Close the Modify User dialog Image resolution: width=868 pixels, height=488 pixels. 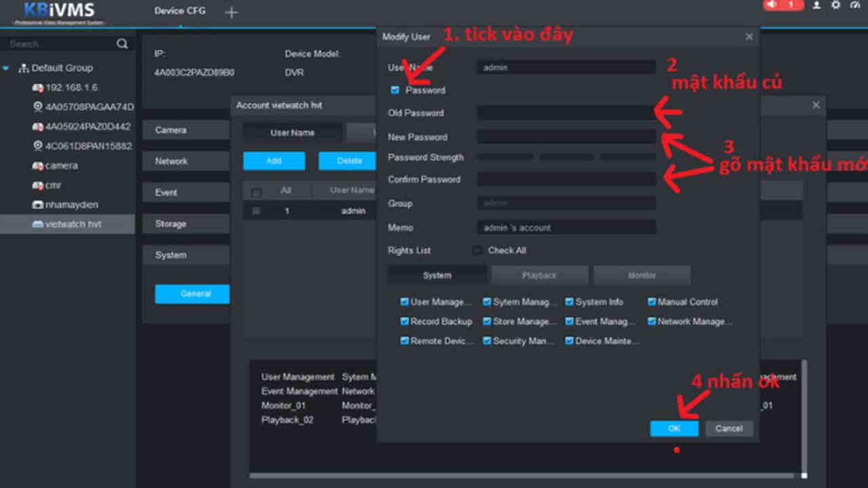pyautogui.click(x=749, y=37)
